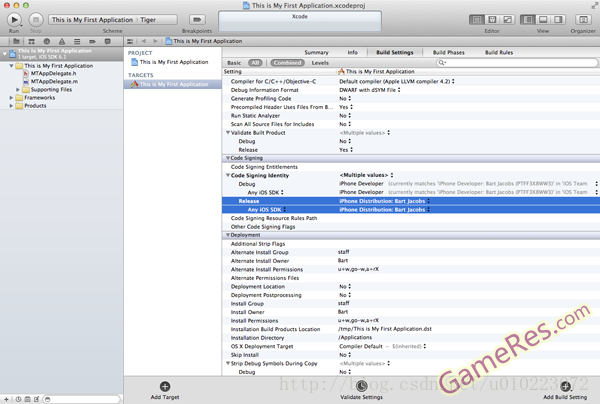Show the Debug navigator
This screenshot has height=404, width=600.
tap(77, 41)
